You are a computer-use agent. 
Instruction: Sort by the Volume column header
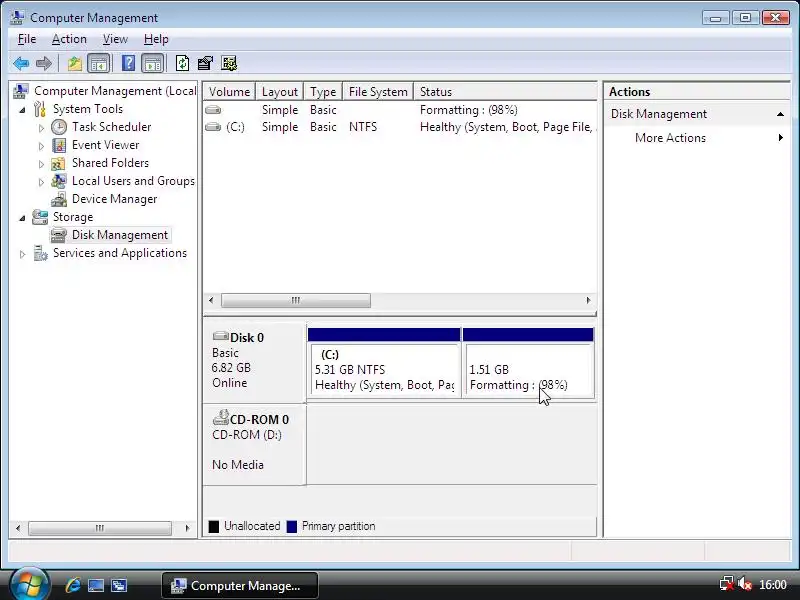tap(229, 92)
